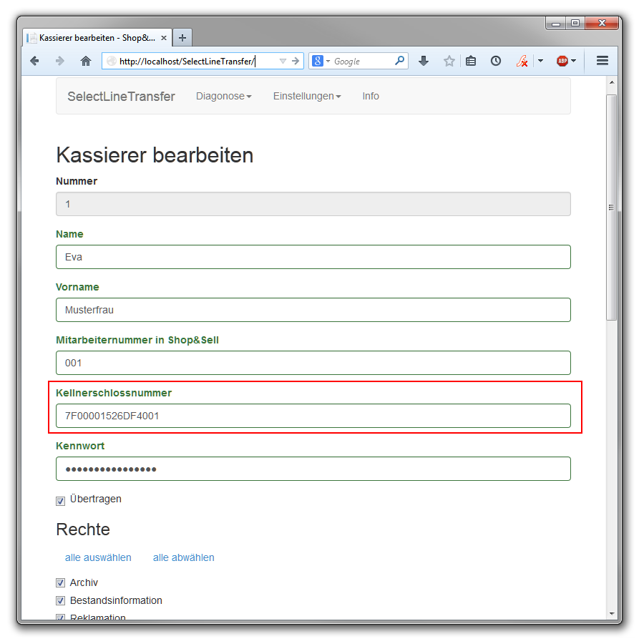Uncheck the Archiv permission checkbox
The image size is (644, 644).
point(60,582)
